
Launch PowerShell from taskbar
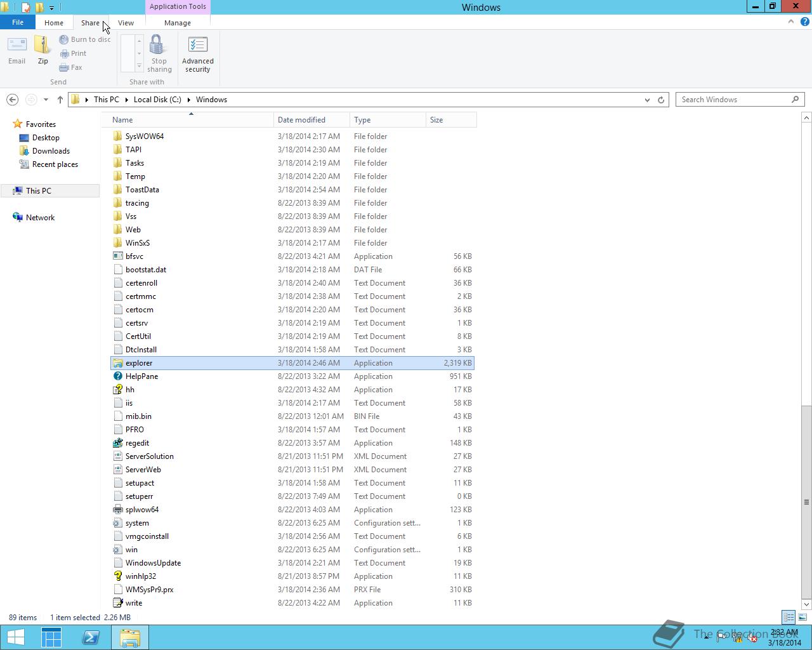(x=91, y=637)
